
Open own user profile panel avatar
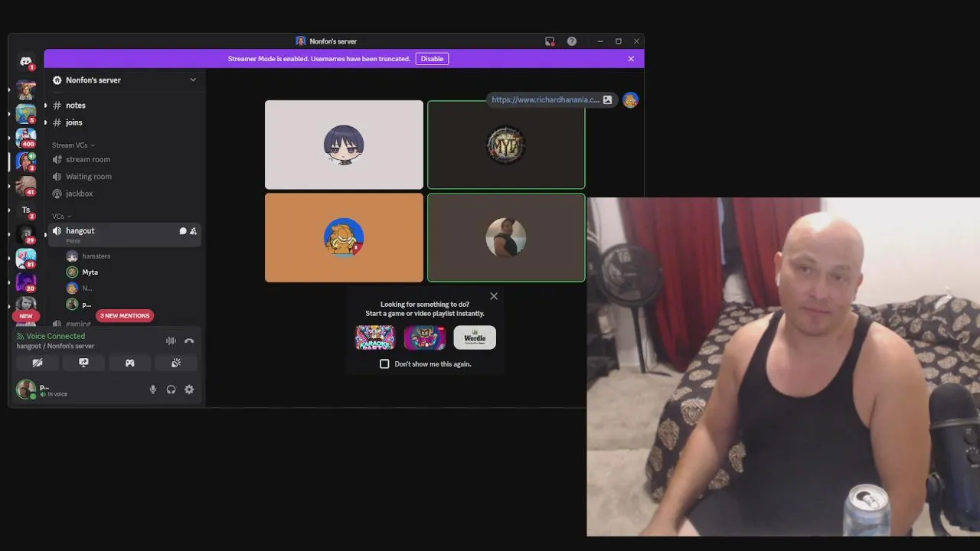tap(26, 390)
